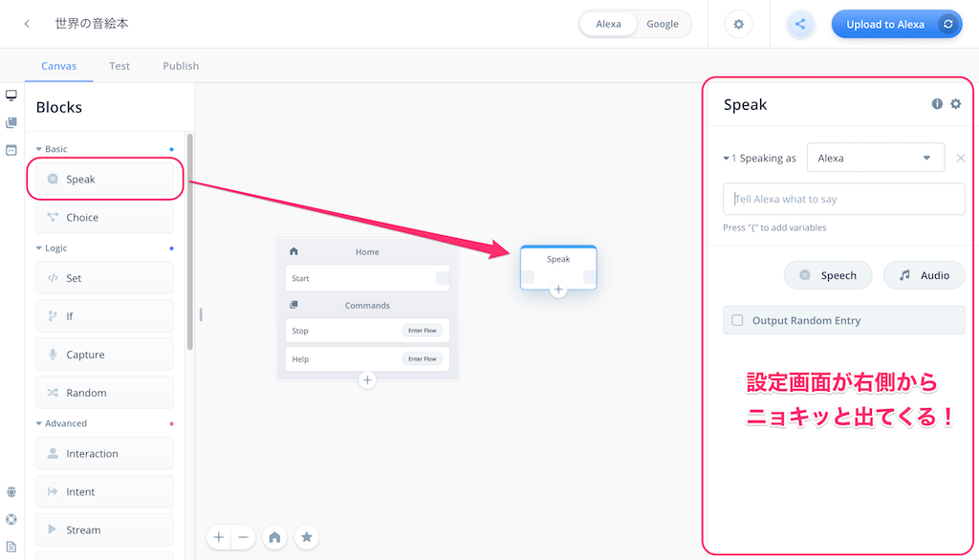Open project settings gear in the top bar
Viewport: 979px width, 560px height.
tap(739, 24)
